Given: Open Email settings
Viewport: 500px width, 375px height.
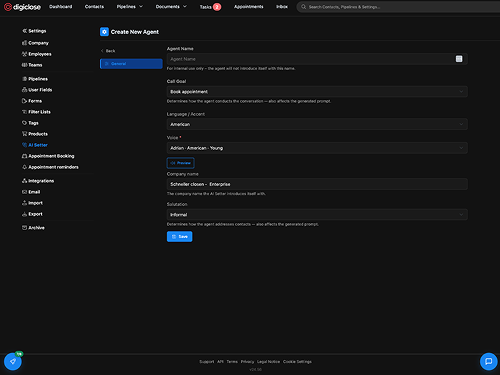Looking at the screenshot, I should pos(31,192).
